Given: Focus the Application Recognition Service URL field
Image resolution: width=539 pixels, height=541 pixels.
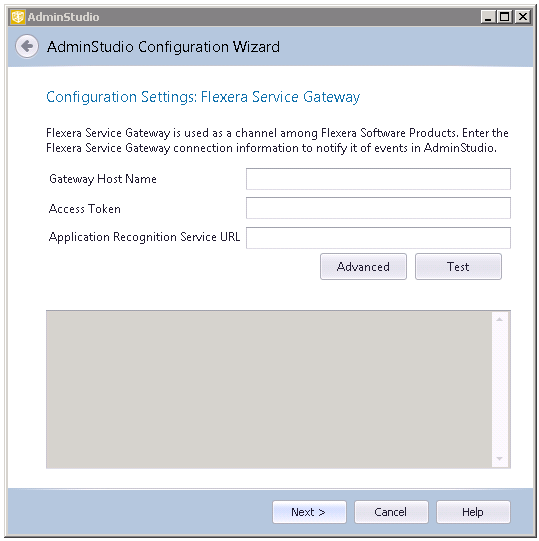Looking at the screenshot, I should click(378, 238).
